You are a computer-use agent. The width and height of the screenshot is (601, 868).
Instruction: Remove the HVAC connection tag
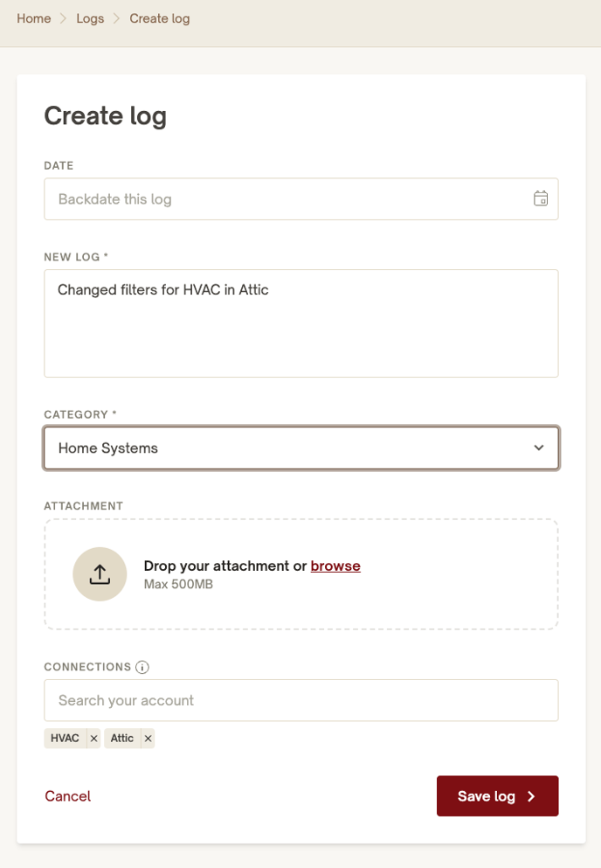93,739
